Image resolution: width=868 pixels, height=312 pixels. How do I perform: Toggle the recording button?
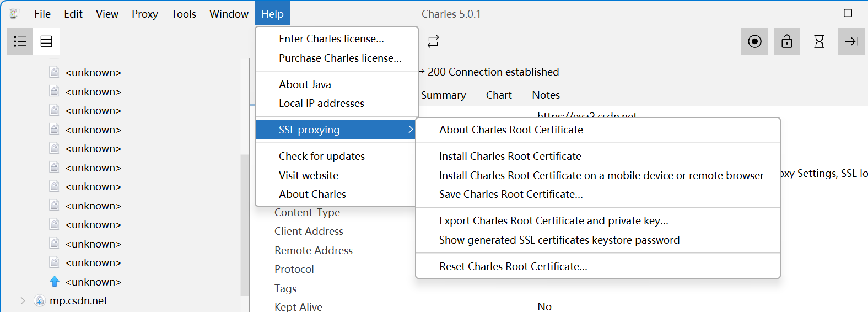(x=754, y=41)
